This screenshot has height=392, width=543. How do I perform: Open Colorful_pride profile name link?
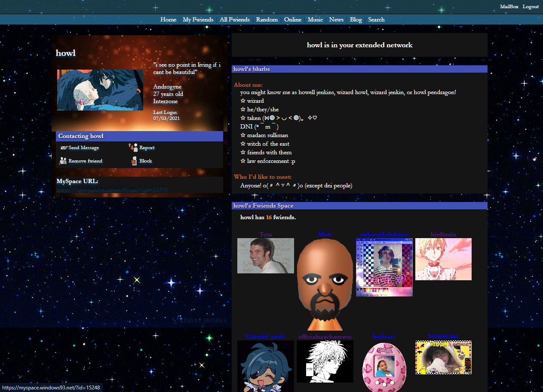[266, 337]
